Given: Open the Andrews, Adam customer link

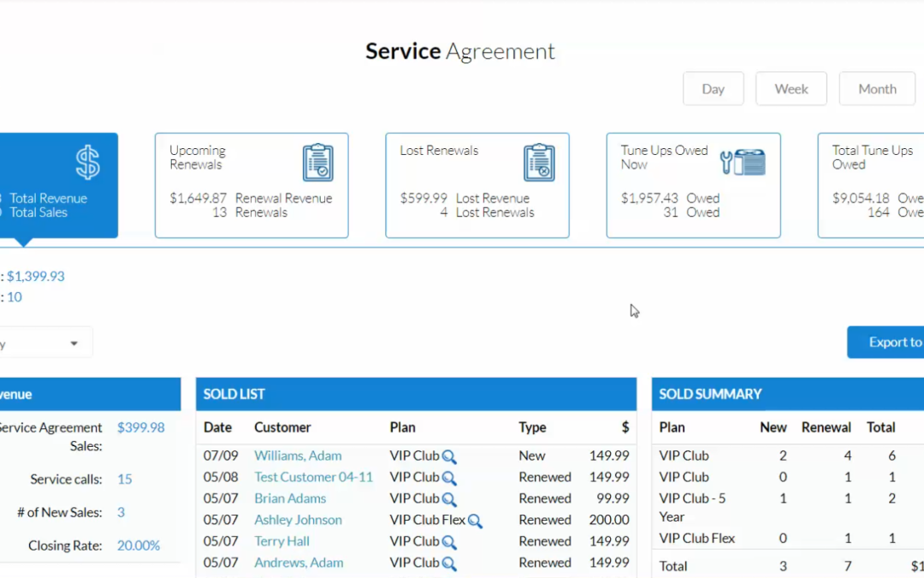Looking at the screenshot, I should [299, 563].
